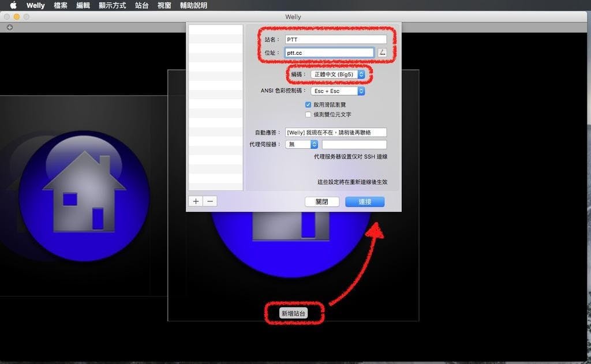The height and width of the screenshot is (364, 591).
Task: Open the 輔助說明 menu
Action: (x=193, y=5)
